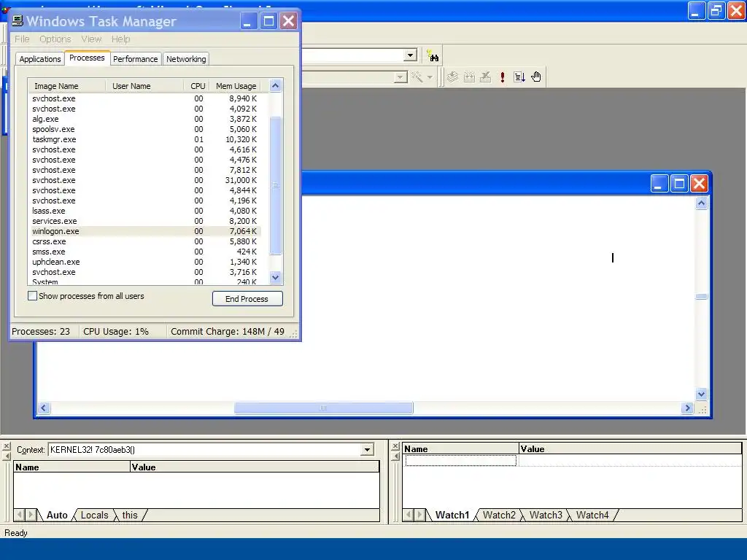Switch to the Applications tab
This screenshot has width=747, height=560.
[x=40, y=59]
